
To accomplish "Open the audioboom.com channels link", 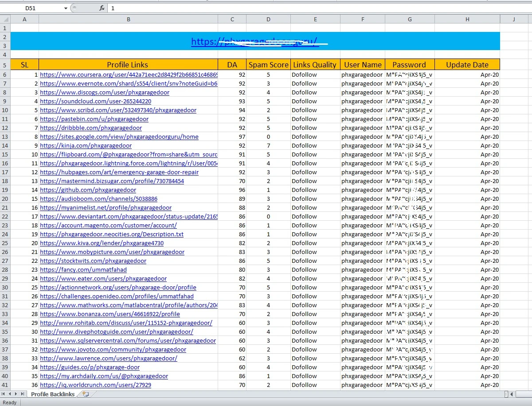I will (x=98, y=199).
